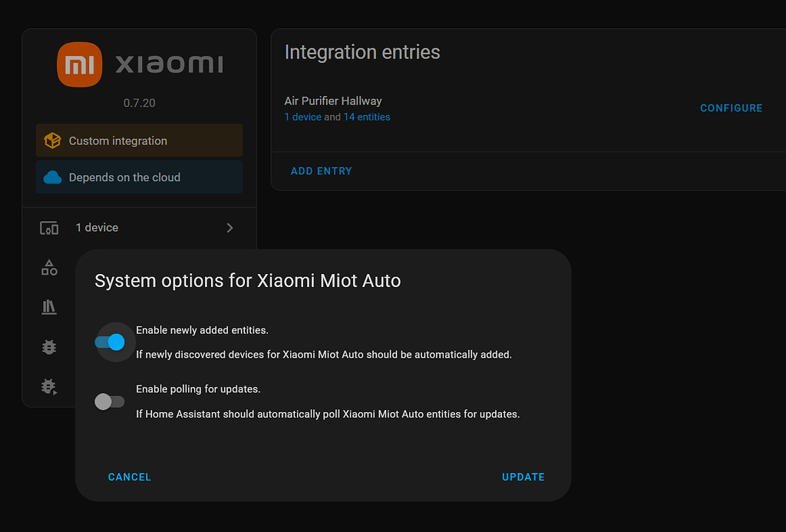Click ADD ENTRY
This screenshot has height=532, width=786.
click(x=322, y=170)
